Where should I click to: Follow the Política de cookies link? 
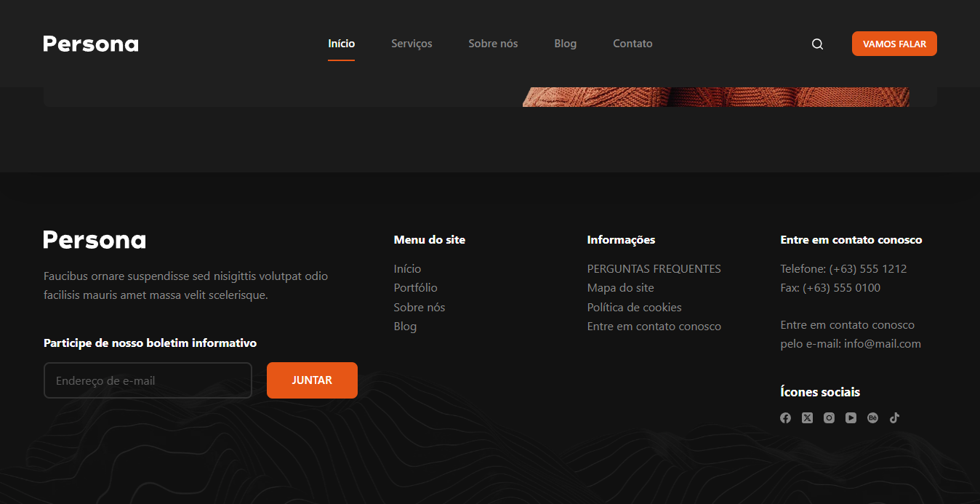coord(634,308)
